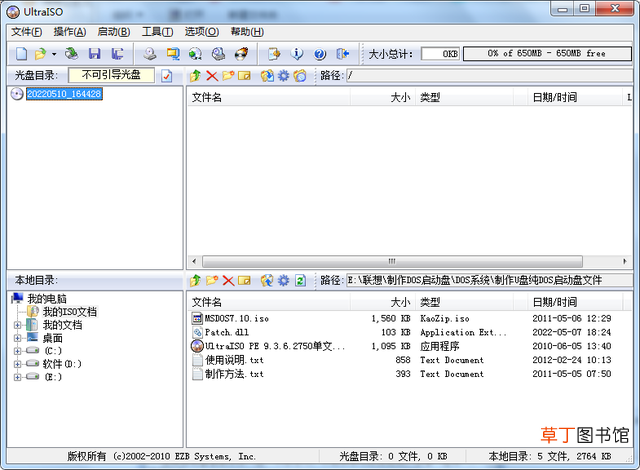Image resolution: width=640 pixels, height=470 pixels.
Task: Select the 我的ISO文档 tree item
Action: tap(70, 312)
